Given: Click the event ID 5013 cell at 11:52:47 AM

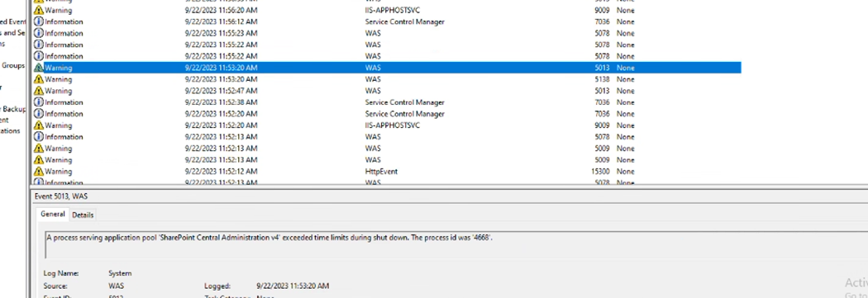Looking at the screenshot, I should (602, 91).
